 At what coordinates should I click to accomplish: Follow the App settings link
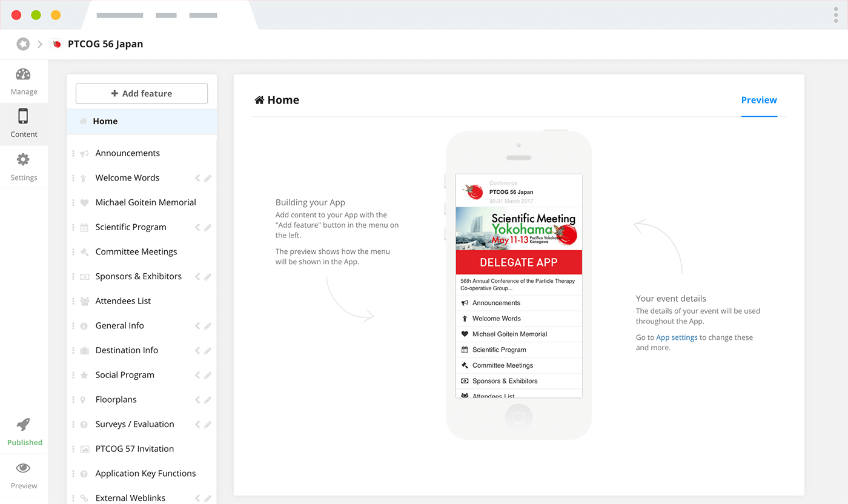coord(677,337)
